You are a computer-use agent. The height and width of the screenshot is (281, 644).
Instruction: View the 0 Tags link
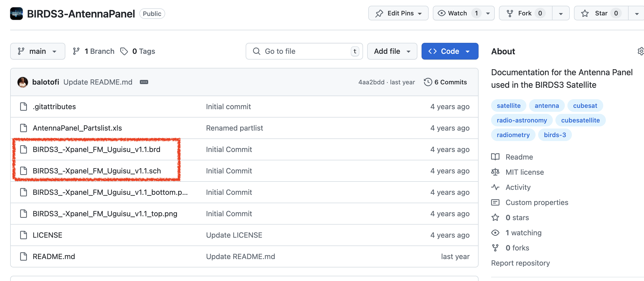(138, 51)
